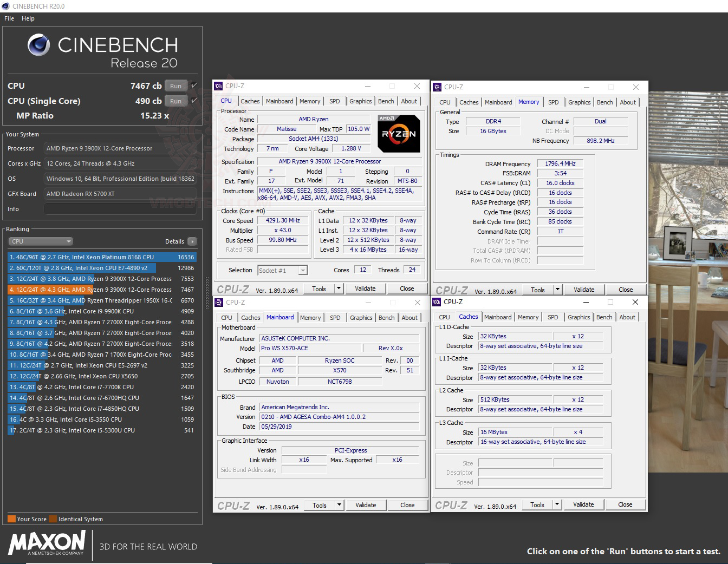This screenshot has height=564, width=728.
Task: Click the CPU-Z icon in the Memory window title bar
Action: pos(437,87)
